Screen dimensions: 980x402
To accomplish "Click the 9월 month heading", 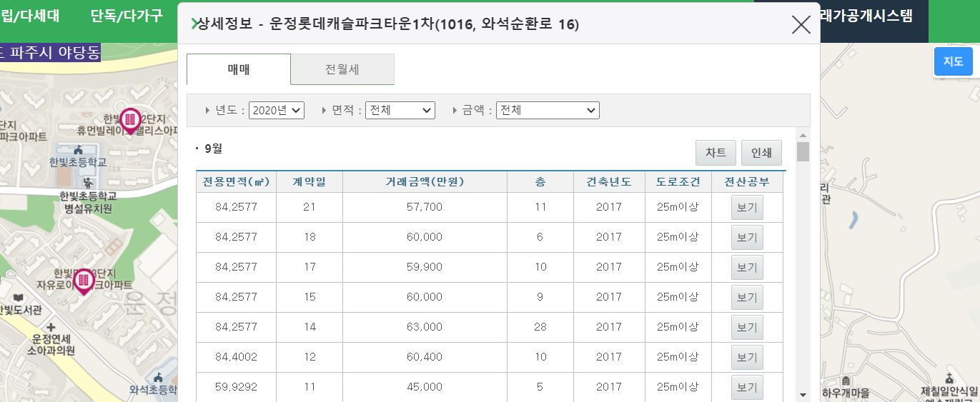I will click(x=214, y=149).
